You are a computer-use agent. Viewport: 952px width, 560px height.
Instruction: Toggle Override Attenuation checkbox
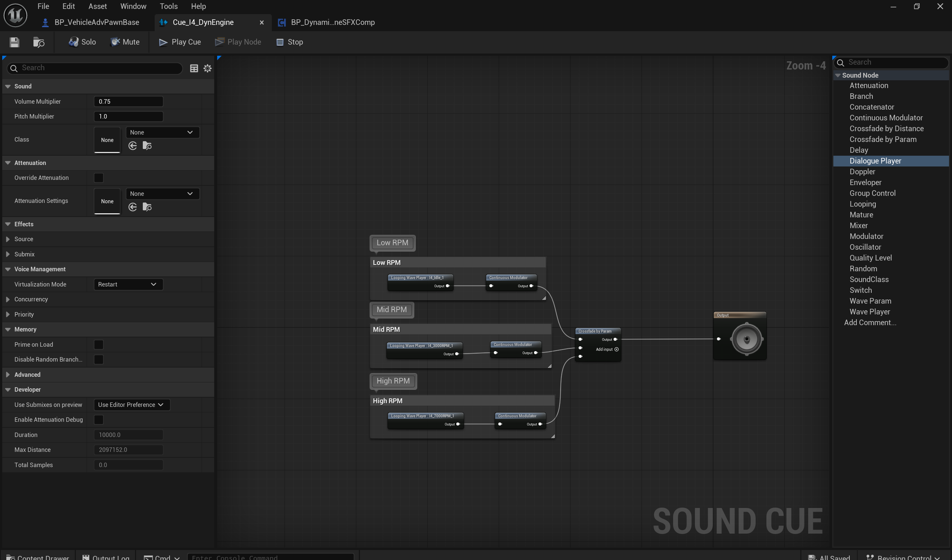click(99, 178)
